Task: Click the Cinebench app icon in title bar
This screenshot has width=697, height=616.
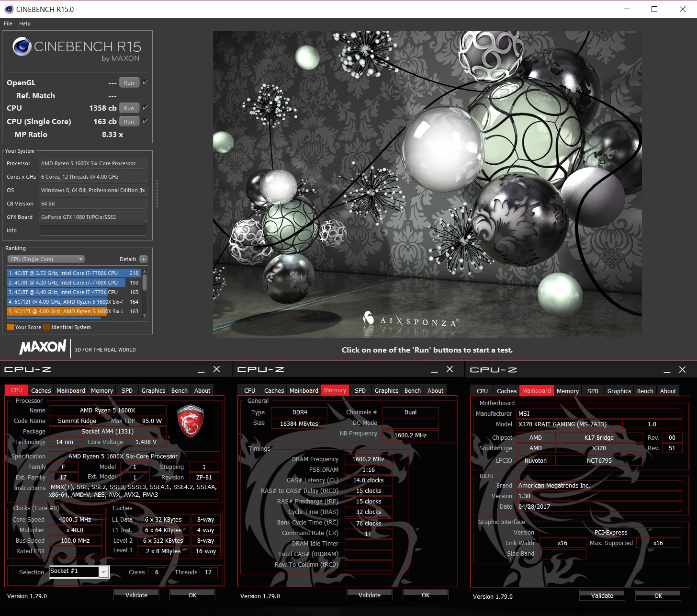Action: tap(9, 9)
